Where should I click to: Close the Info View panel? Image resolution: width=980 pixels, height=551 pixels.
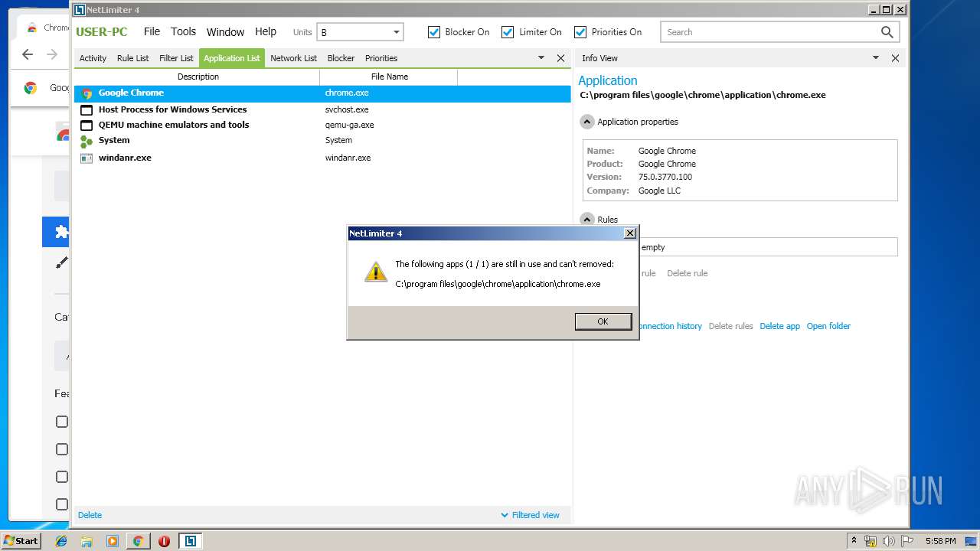pyautogui.click(x=895, y=58)
